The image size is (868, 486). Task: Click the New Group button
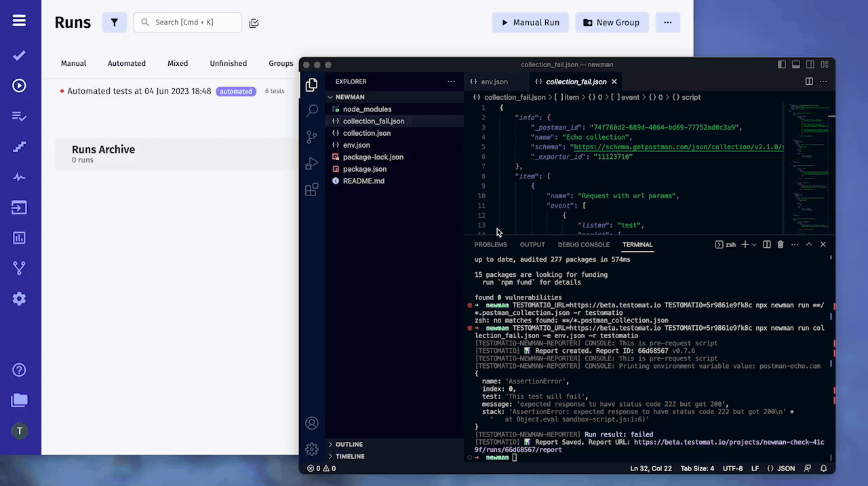[612, 22]
